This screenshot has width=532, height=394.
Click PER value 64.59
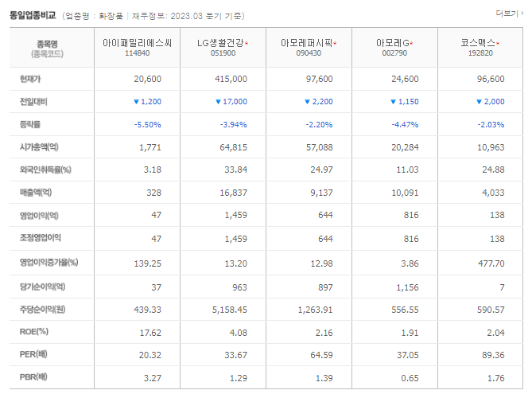tap(321, 355)
